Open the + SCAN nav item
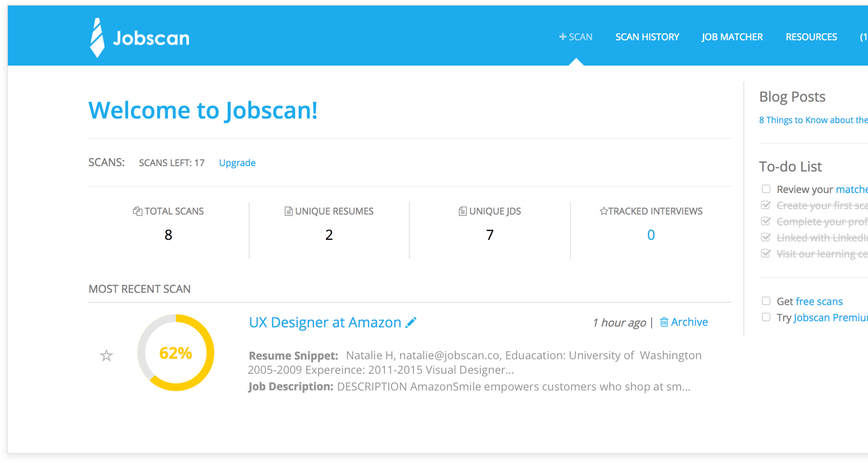This screenshot has width=868, height=463. (576, 37)
